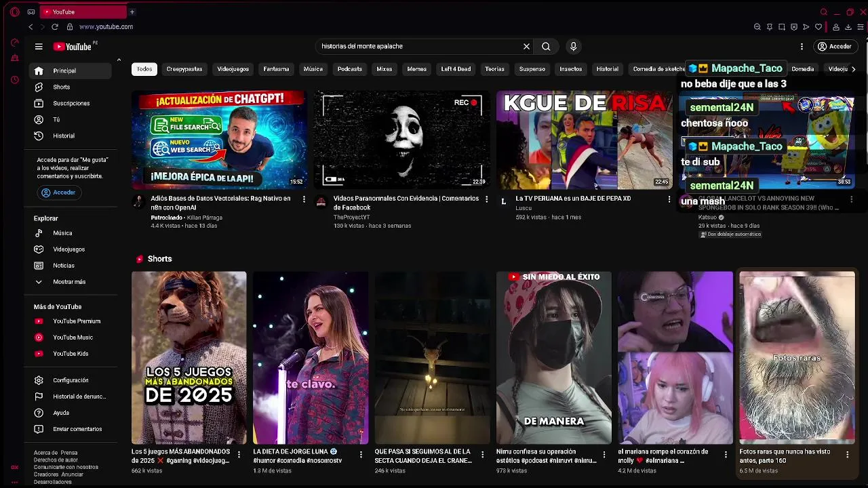Open Suscripciones in the sidebar
868x488 pixels.
[x=70, y=103]
